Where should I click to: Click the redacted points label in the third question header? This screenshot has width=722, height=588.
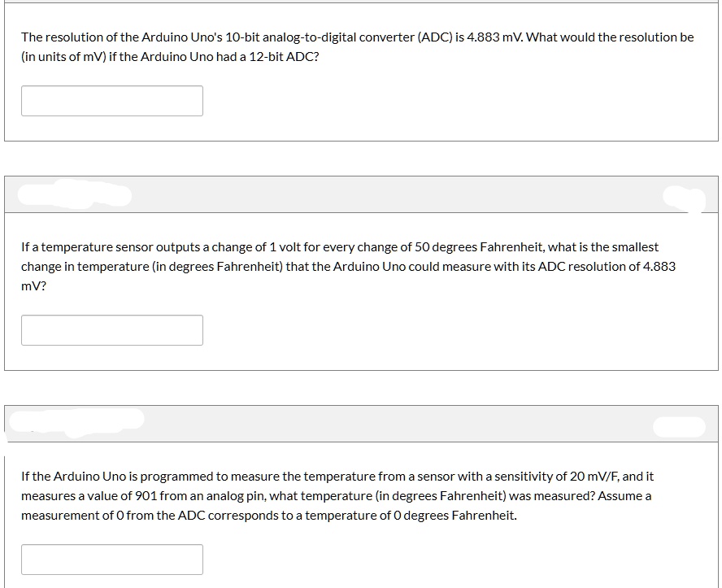pyautogui.click(x=677, y=425)
